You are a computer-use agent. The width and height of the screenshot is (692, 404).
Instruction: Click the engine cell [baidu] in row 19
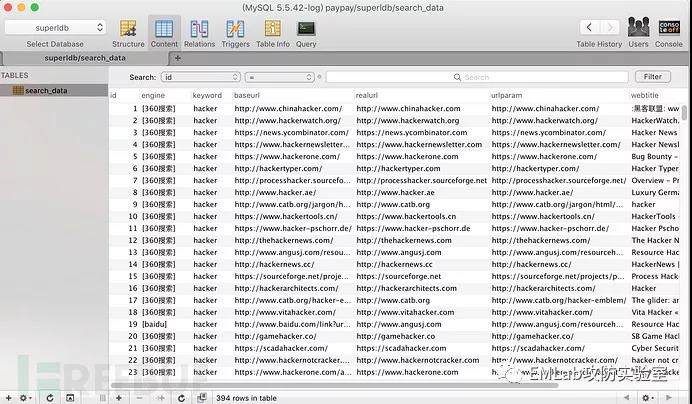click(154, 324)
